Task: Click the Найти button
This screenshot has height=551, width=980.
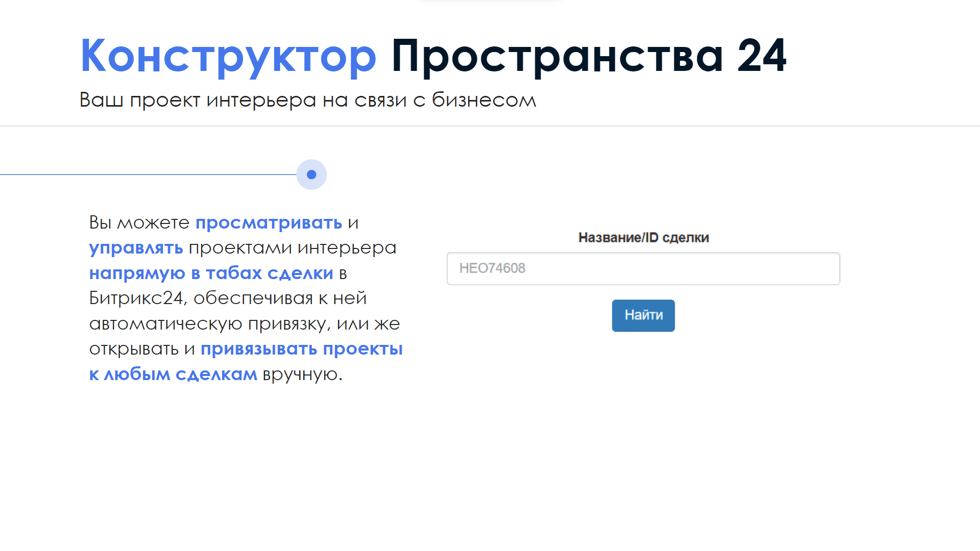Action: [643, 315]
